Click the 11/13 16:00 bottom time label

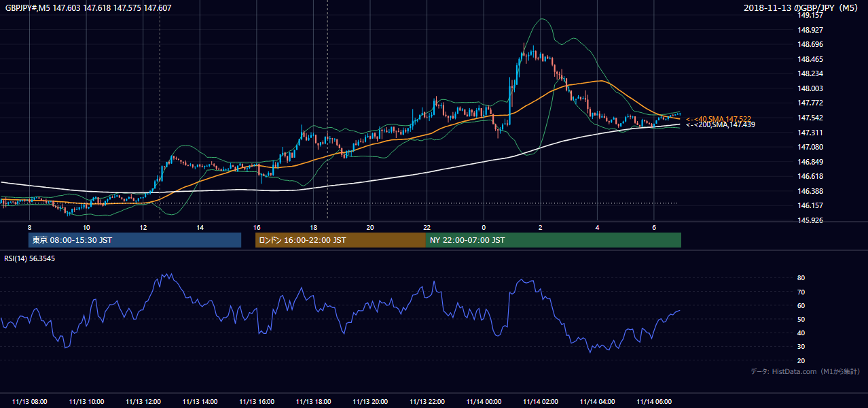click(x=257, y=402)
